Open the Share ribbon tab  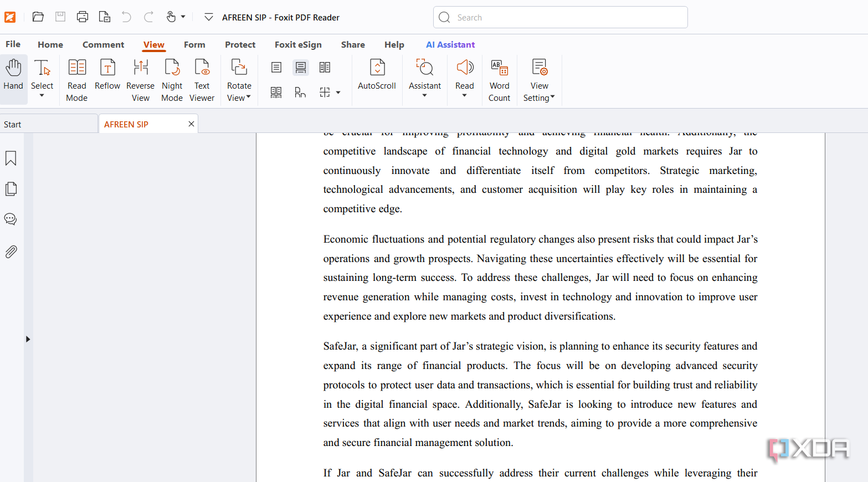point(353,45)
